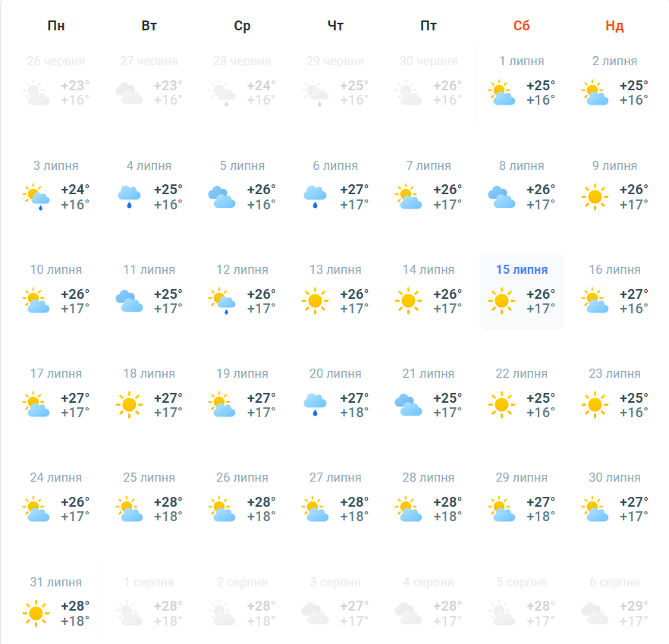The height and width of the screenshot is (644, 669).
Task: Click the +28° temperature for 28 липня
Action: click(447, 501)
